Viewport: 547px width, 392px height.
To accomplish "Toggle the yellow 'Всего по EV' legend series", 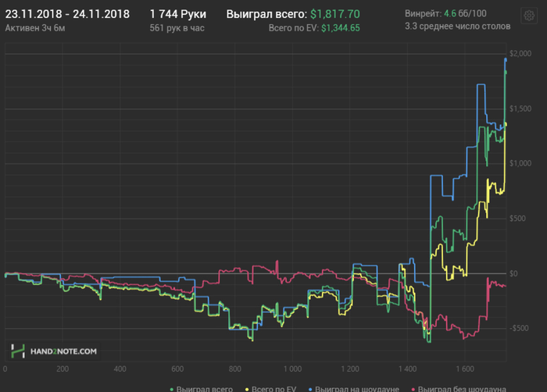I will coord(270,389).
